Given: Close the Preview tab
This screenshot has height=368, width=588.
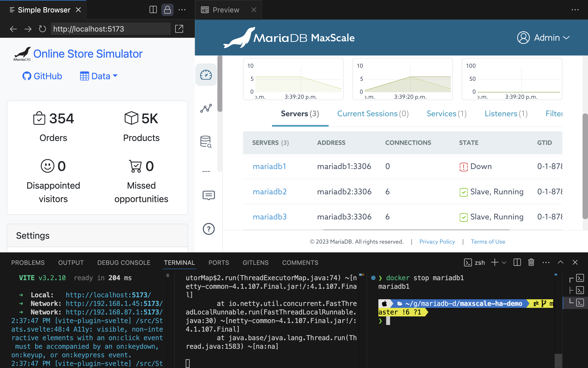Looking at the screenshot, I should [254, 10].
